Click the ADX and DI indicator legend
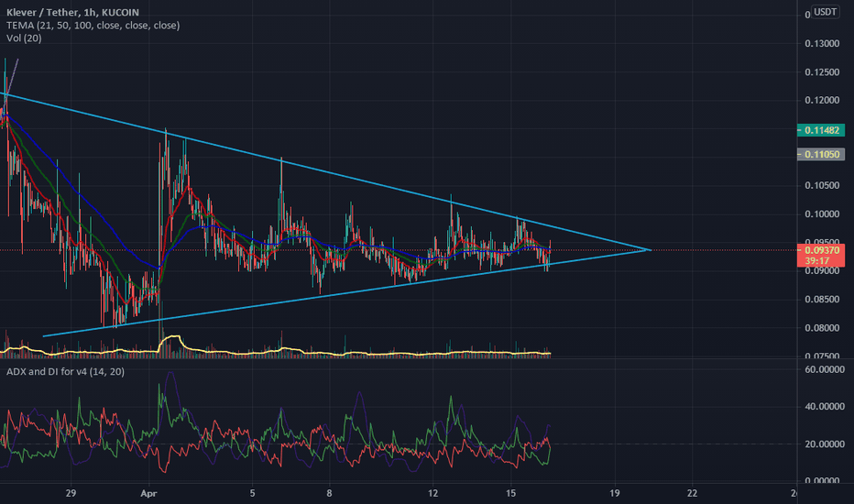854x504 pixels. [65, 372]
